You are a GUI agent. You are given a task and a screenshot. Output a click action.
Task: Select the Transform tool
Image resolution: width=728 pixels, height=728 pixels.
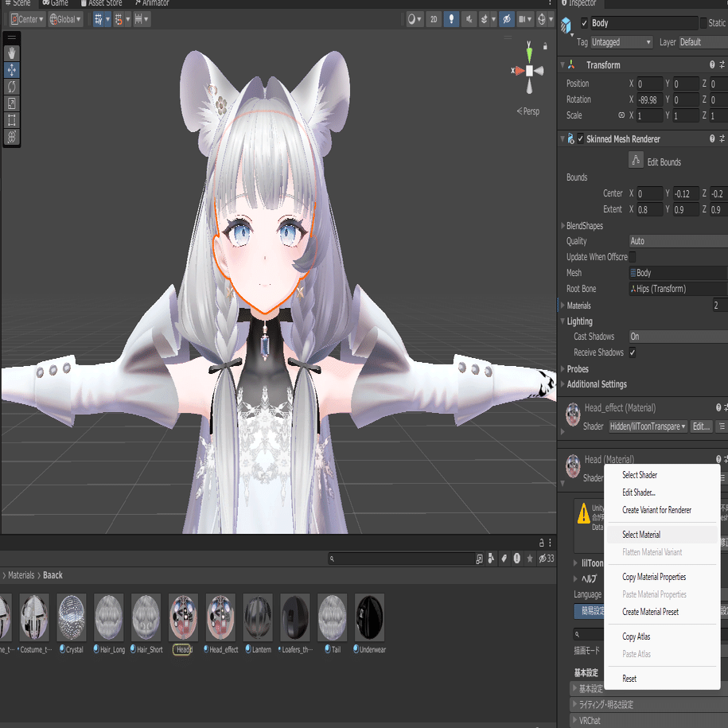point(12,137)
